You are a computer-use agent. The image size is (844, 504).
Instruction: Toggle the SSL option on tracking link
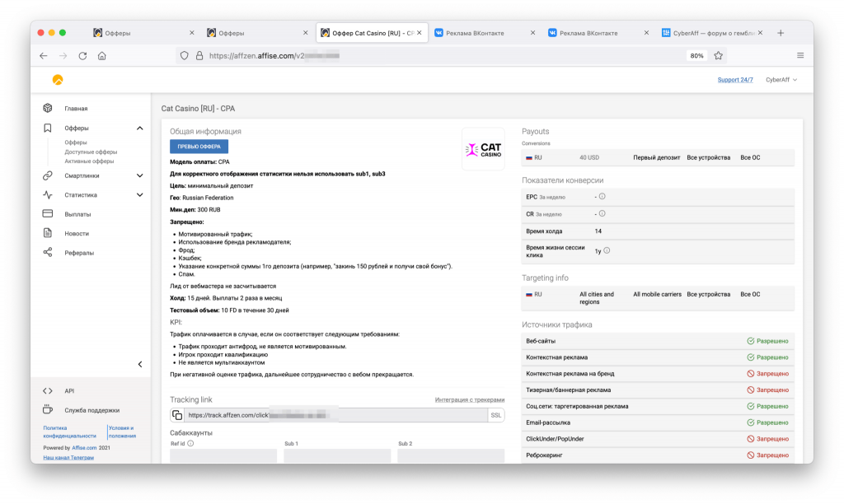point(495,415)
